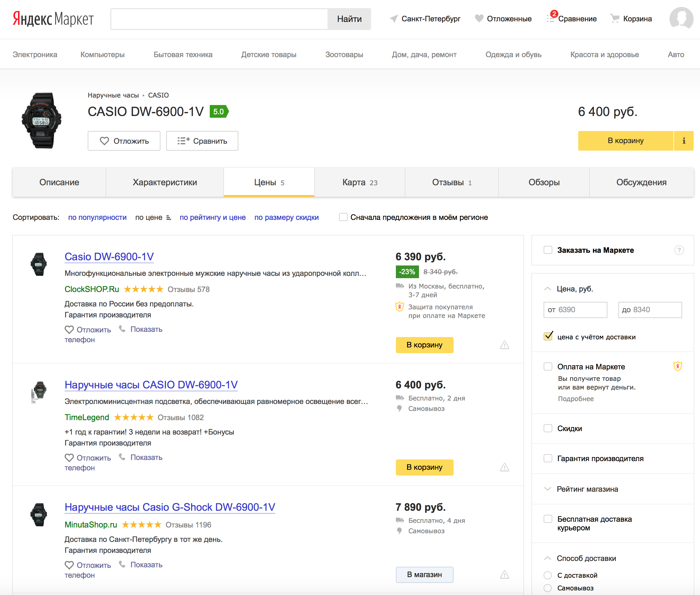
Task: Uncheck цена с учётом доставки
Action: click(548, 336)
